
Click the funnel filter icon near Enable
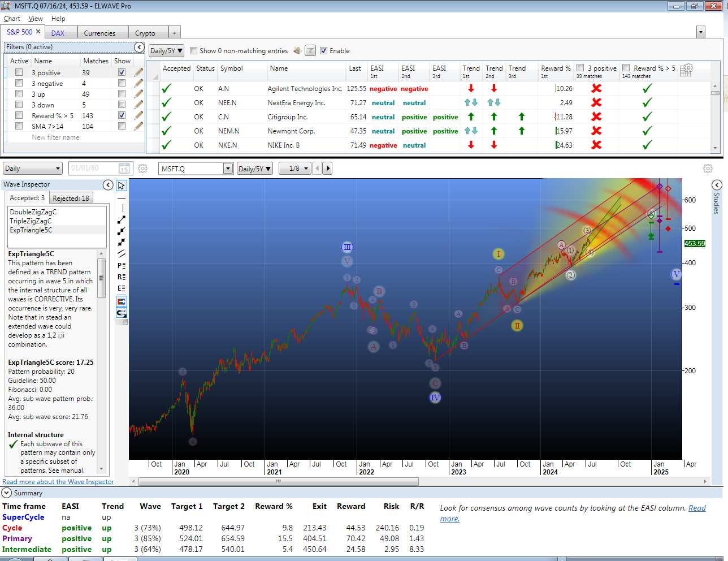pos(310,51)
